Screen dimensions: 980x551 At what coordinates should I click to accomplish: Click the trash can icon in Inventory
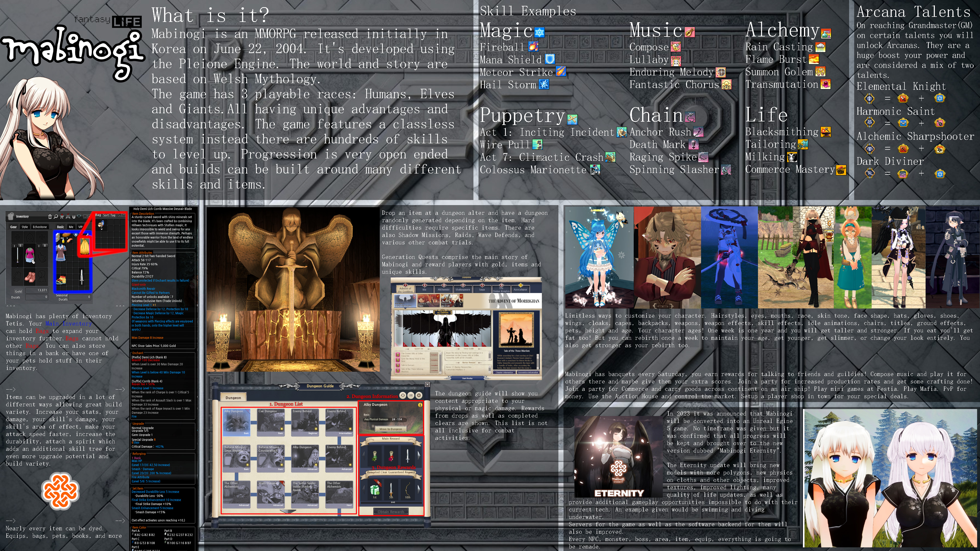50,217
